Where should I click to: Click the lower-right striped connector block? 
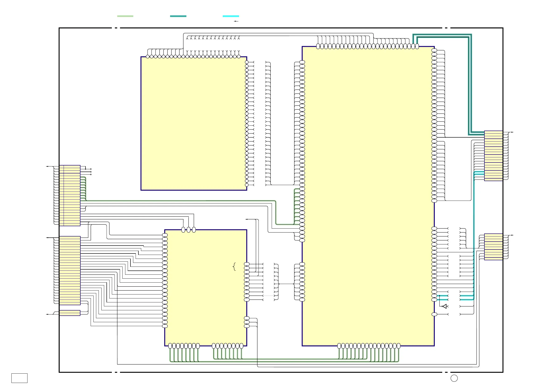click(493, 247)
